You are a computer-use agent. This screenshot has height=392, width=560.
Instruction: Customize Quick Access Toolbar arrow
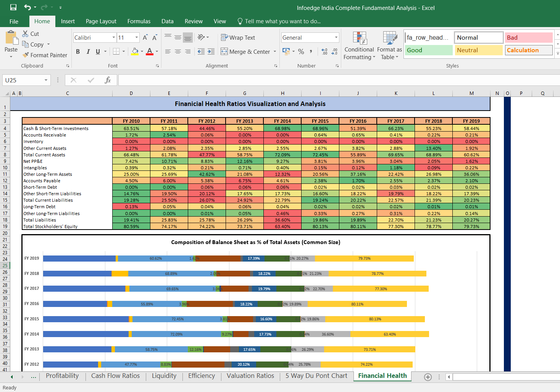(60, 8)
